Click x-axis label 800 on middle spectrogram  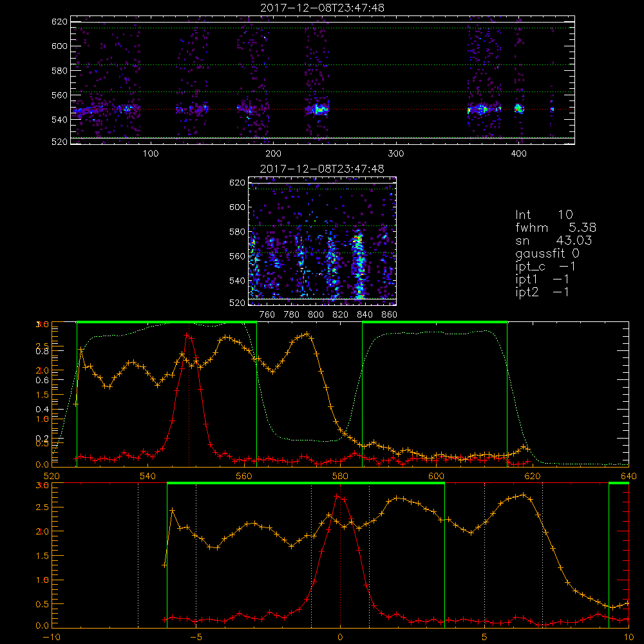pos(316,315)
